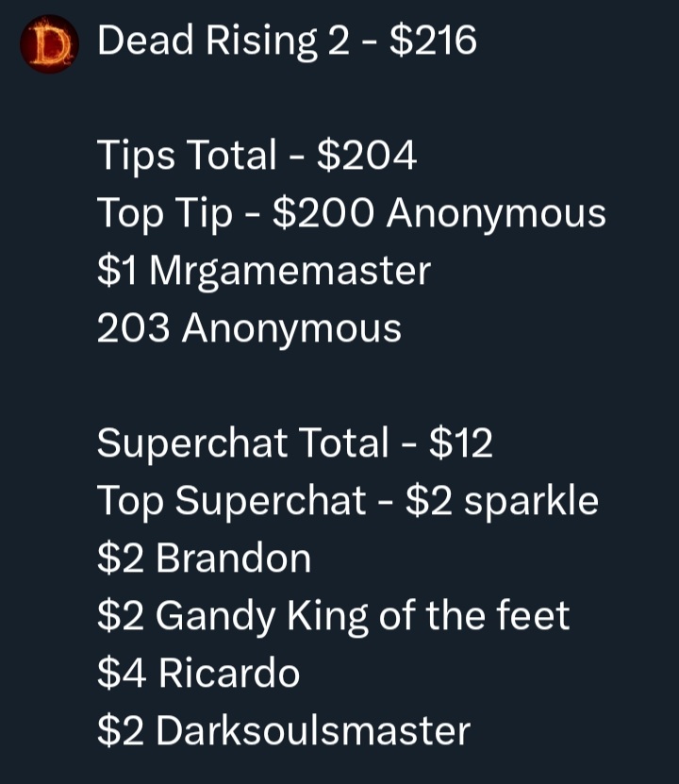Click the word sparkle in Top Superchat line
The width and height of the screenshot is (679, 784).
pos(531,502)
